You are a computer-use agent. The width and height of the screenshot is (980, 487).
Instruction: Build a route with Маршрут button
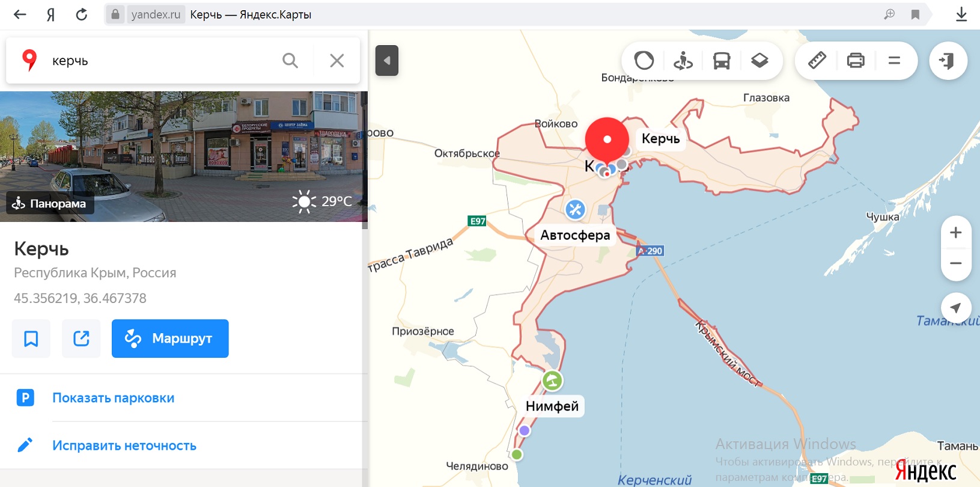click(170, 338)
